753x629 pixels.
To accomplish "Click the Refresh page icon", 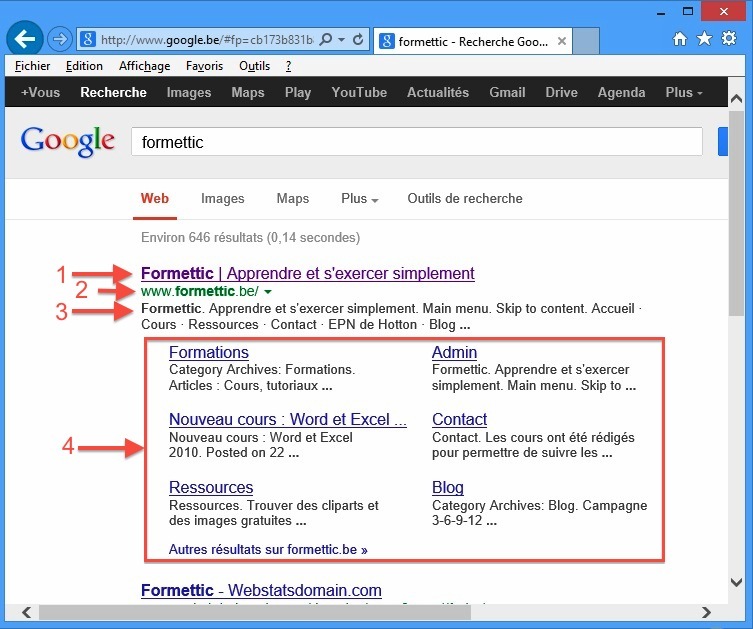I will coord(358,39).
